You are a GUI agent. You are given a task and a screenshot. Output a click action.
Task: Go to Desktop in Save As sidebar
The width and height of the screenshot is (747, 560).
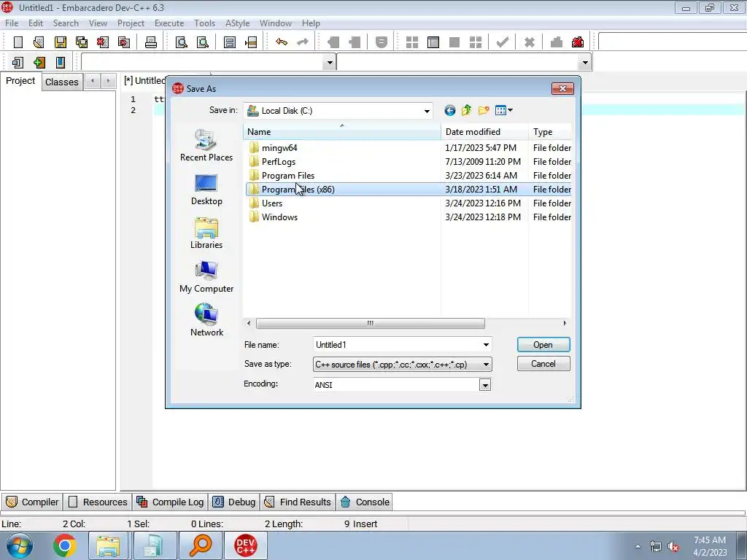click(206, 190)
